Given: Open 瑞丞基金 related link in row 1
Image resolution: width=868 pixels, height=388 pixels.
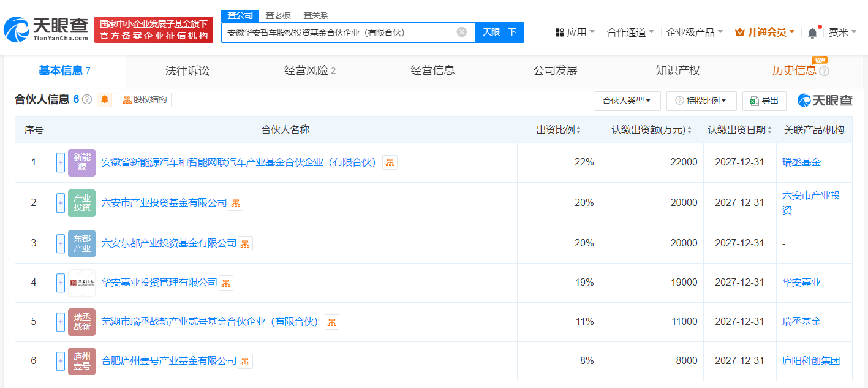Looking at the screenshot, I should [x=801, y=162].
